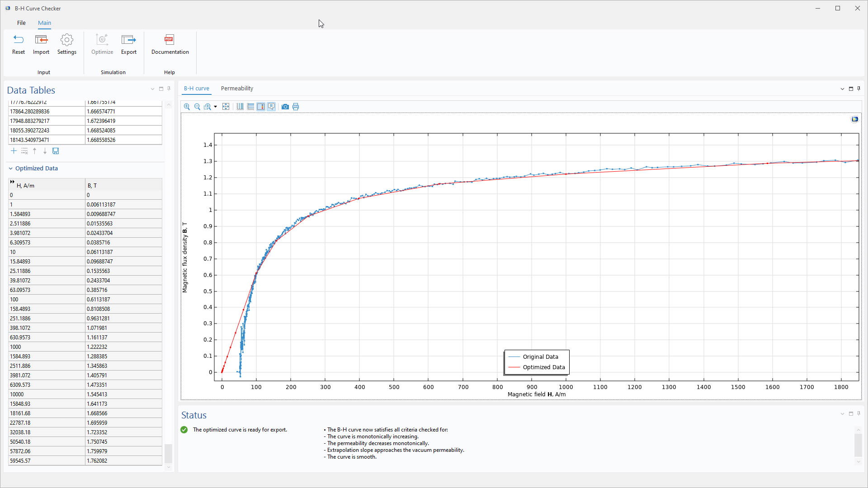Open the PDF Documentation
The height and width of the screenshot is (488, 868).
[x=170, y=44]
